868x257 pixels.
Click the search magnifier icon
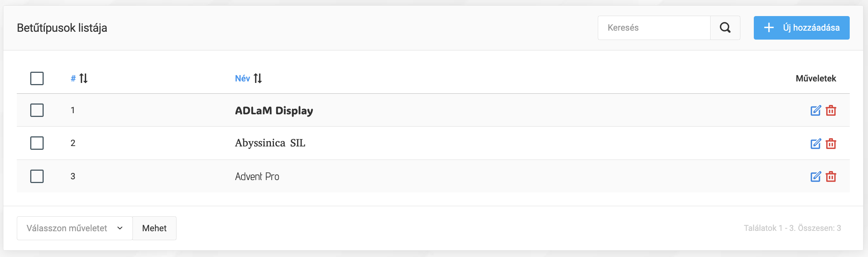725,28
